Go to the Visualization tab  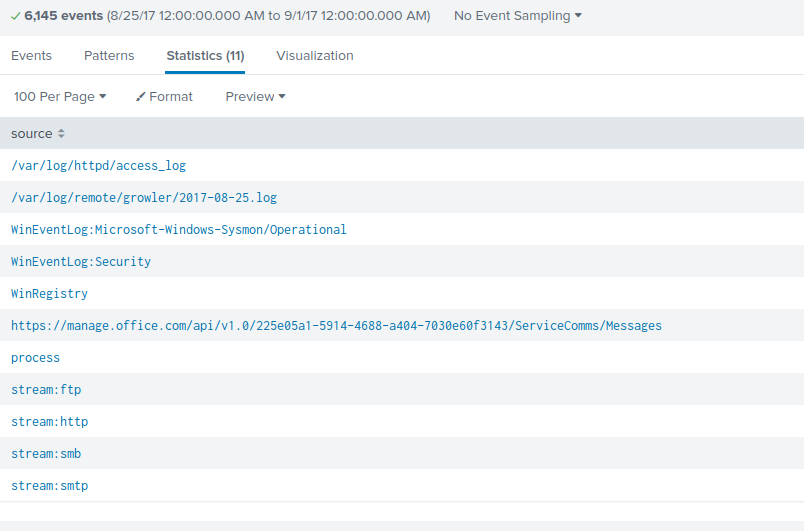point(314,56)
